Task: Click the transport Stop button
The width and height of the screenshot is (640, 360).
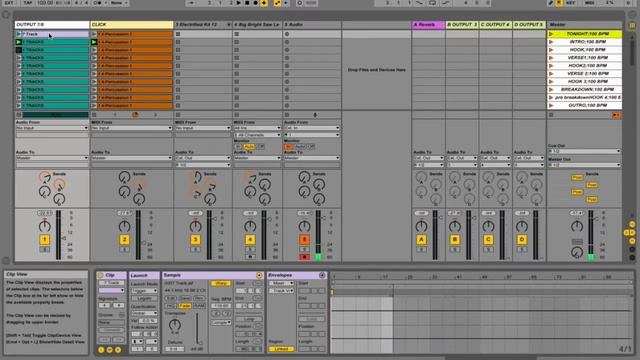Action: (247, 3)
